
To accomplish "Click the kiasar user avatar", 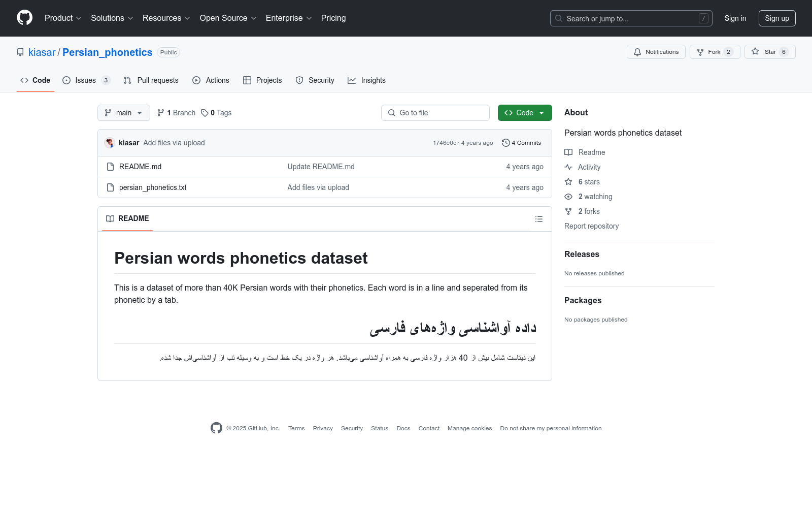I will [x=110, y=143].
